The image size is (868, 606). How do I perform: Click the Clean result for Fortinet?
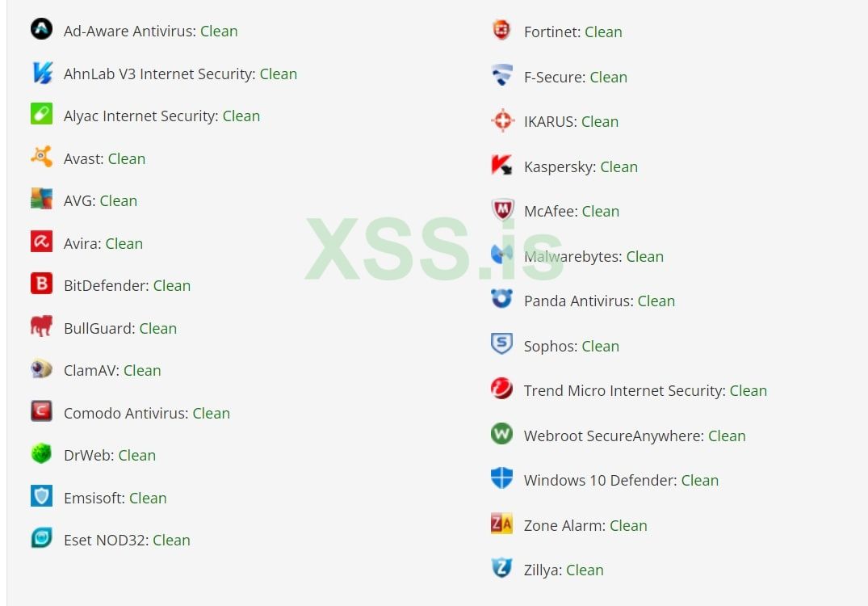click(x=603, y=32)
